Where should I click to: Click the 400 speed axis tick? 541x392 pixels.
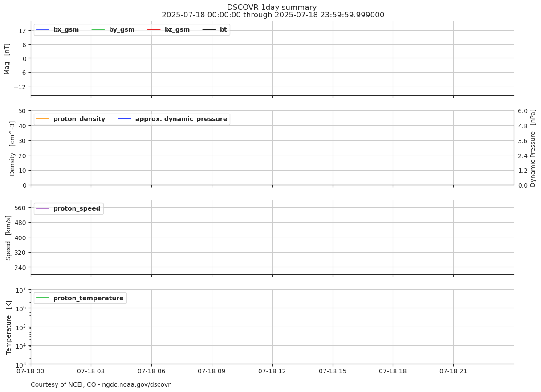coord(21,237)
